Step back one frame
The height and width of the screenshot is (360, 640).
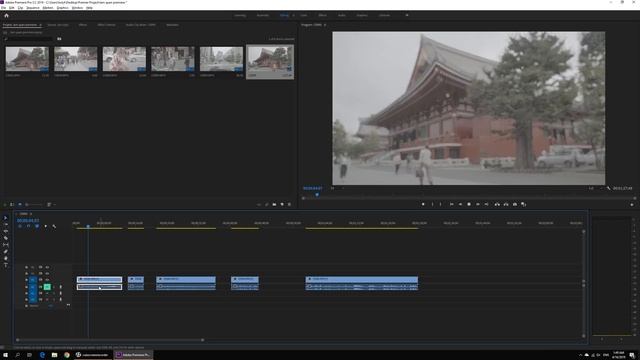(460, 204)
